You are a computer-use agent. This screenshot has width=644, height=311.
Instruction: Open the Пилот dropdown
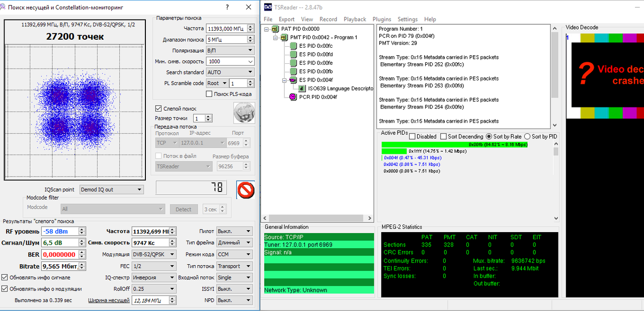234,231
